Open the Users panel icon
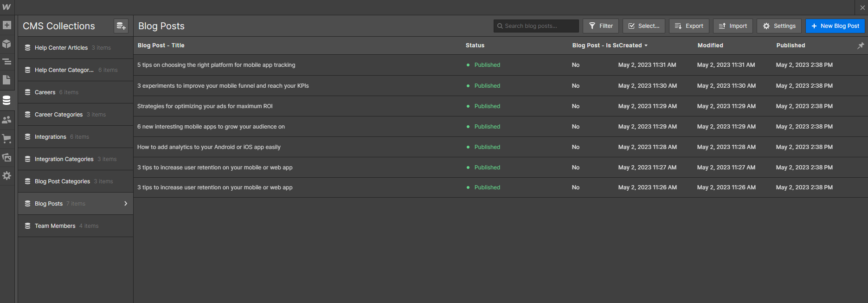The width and height of the screenshot is (868, 303). point(7,120)
